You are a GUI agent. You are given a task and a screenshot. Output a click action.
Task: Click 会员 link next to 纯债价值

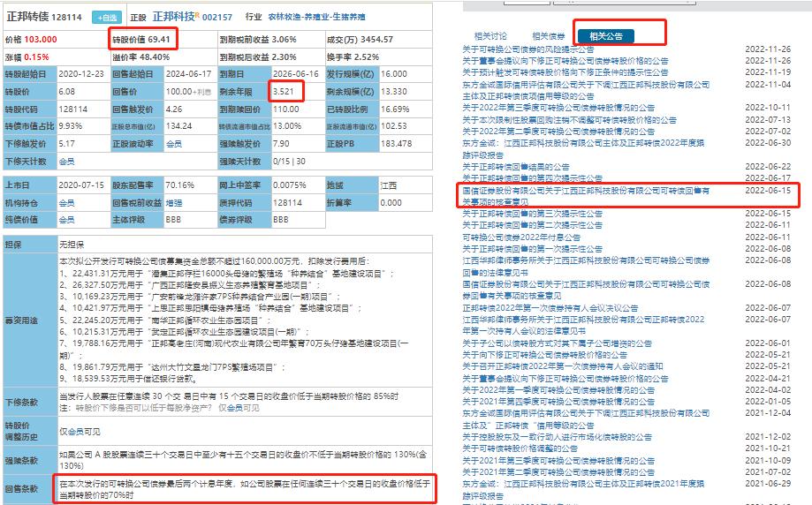pyautogui.click(x=66, y=218)
